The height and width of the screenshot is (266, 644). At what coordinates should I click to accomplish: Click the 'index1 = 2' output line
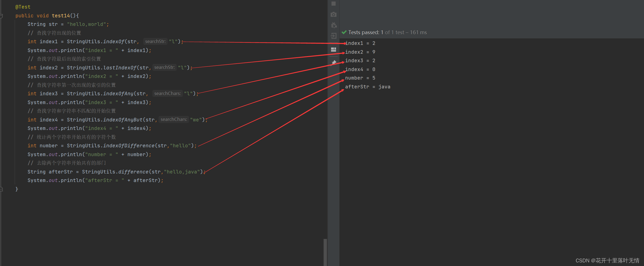(360, 43)
